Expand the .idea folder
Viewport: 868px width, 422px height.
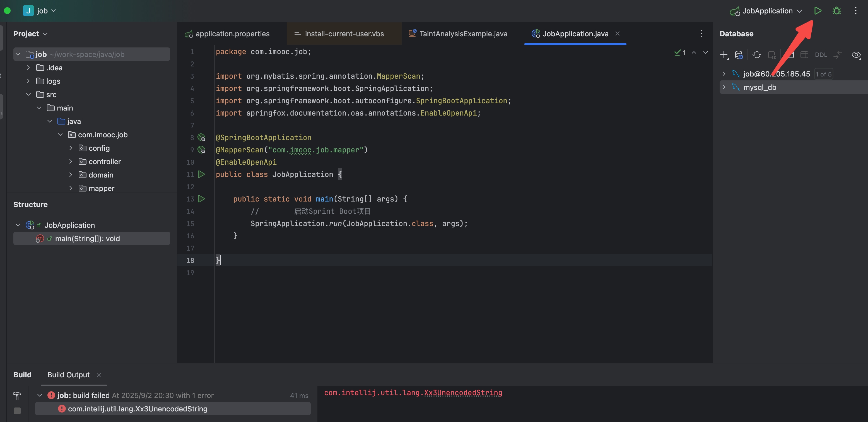point(29,68)
